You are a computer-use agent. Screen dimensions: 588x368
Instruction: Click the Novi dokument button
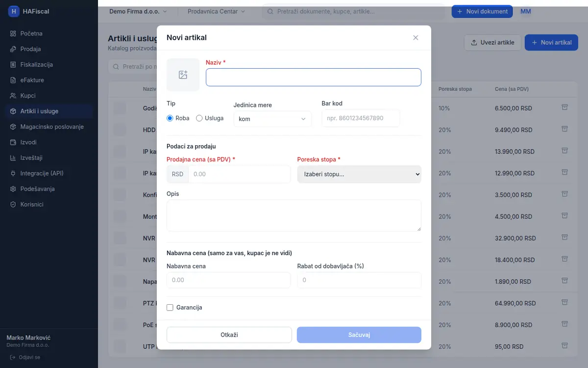482,11
